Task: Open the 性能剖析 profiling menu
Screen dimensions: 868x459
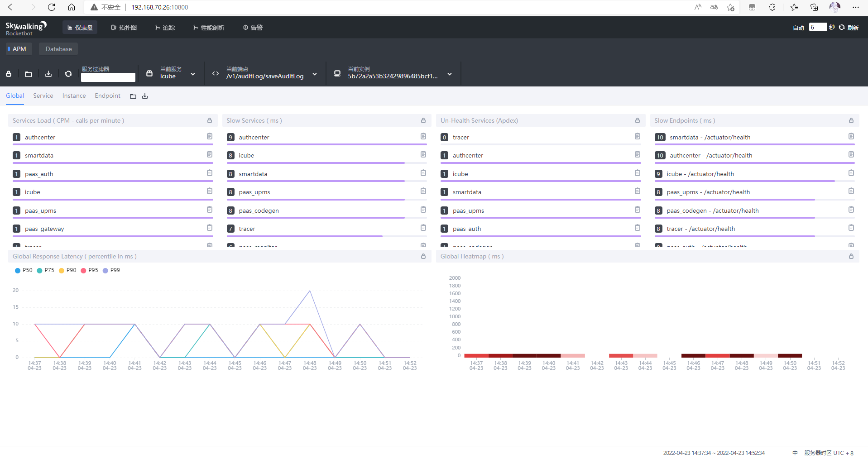Action: pos(209,28)
